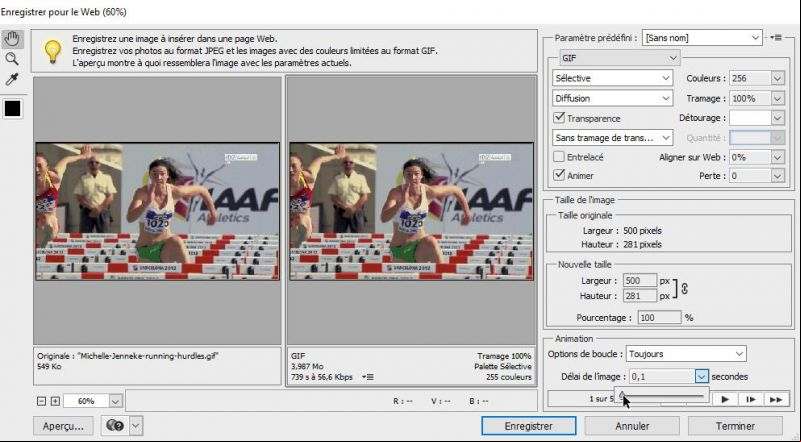Open the GIF file format dropdown
Image resolution: width=801 pixels, height=442 pixels.
pyautogui.click(x=620, y=58)
